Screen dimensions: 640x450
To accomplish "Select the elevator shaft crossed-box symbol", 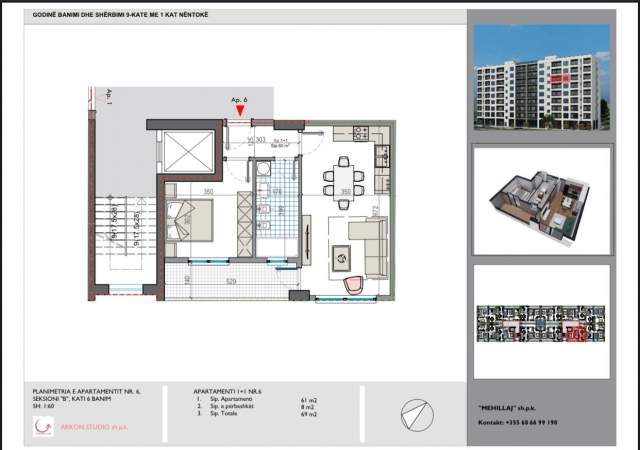I will [x=188, y=151].
